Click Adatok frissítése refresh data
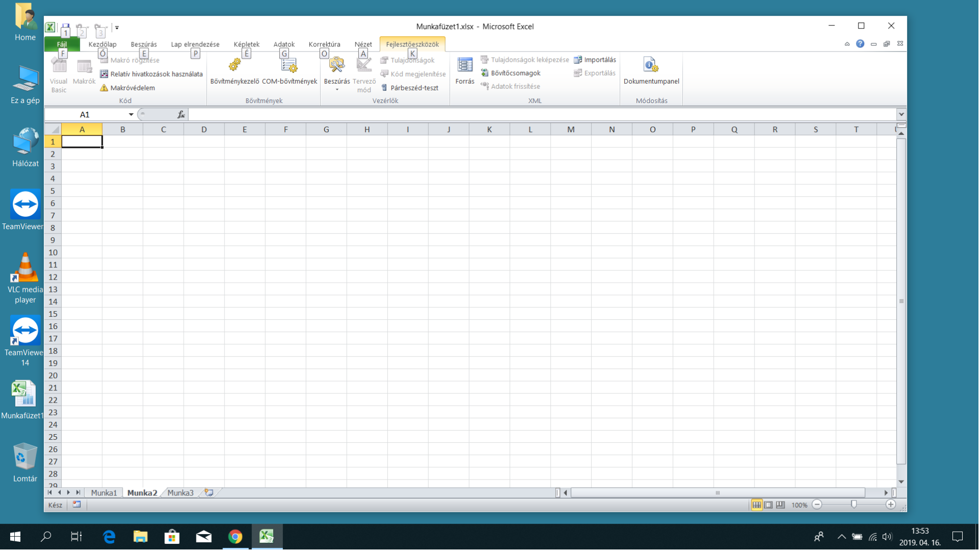The width and height of the screenshot is (980, 551). [510, 86]
